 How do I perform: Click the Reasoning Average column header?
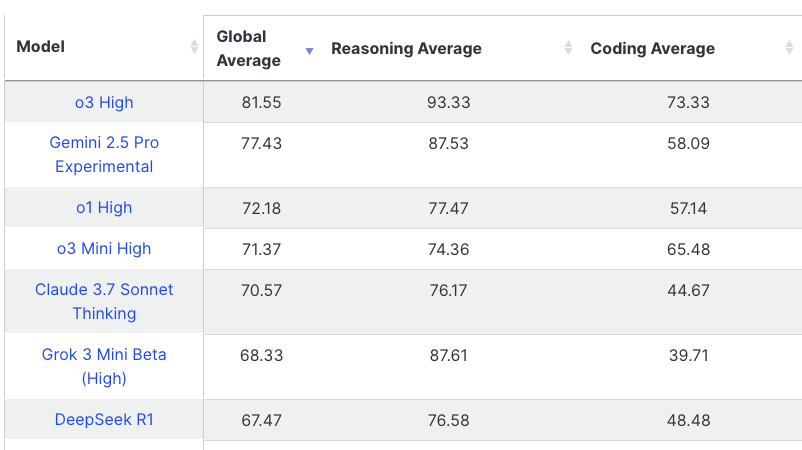tap(407, 48)
